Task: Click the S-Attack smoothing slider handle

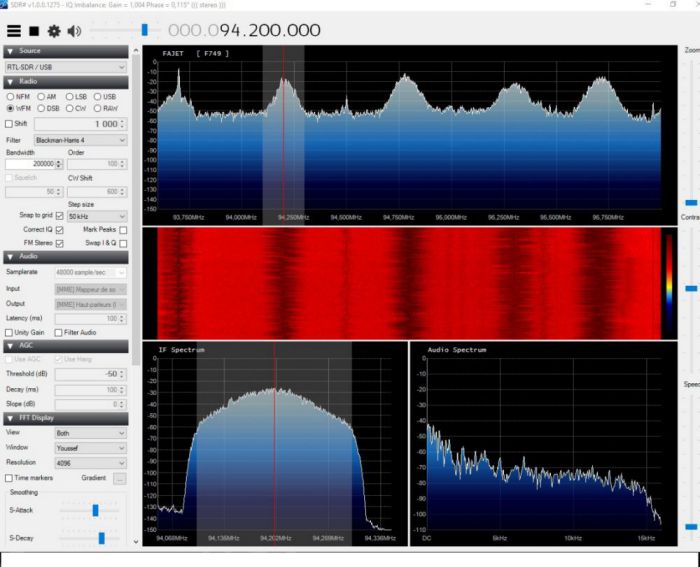Action: [x=95, y=510]
